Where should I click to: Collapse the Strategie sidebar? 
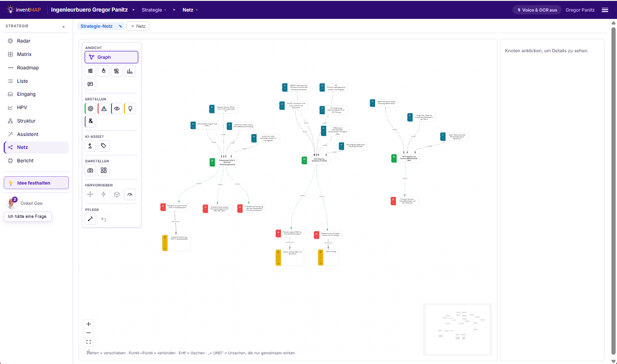click(64, 26)
